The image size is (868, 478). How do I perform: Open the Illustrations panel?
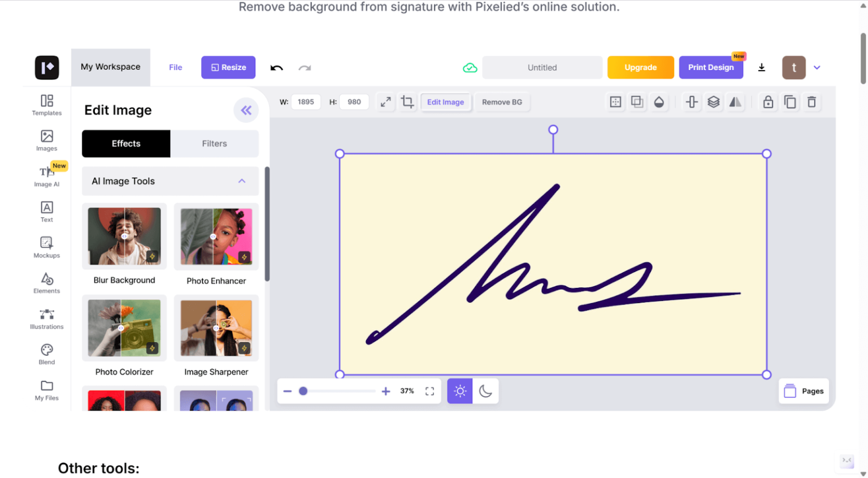(47, 319)
